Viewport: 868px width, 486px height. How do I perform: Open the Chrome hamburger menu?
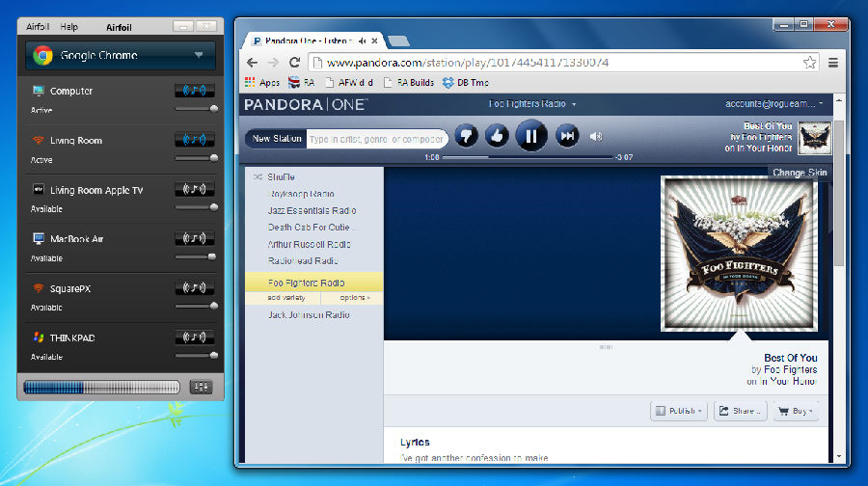tap(833, 63)
